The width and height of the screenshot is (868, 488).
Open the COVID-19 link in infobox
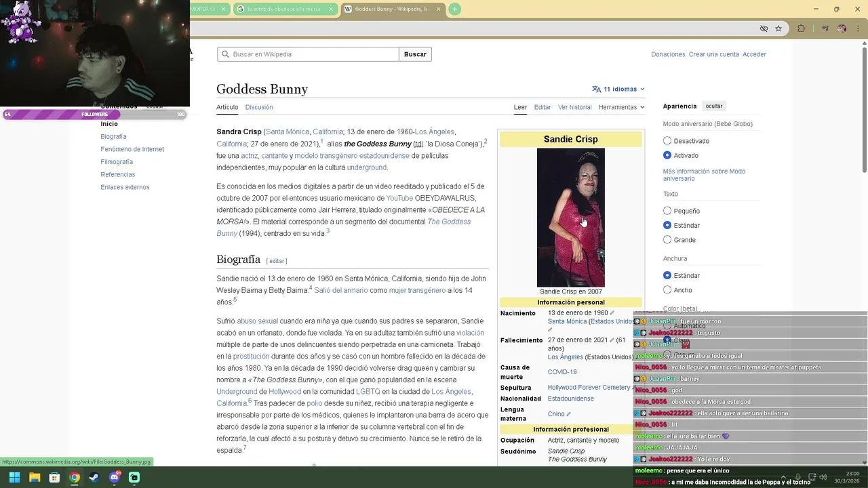[x=562, y=372]
